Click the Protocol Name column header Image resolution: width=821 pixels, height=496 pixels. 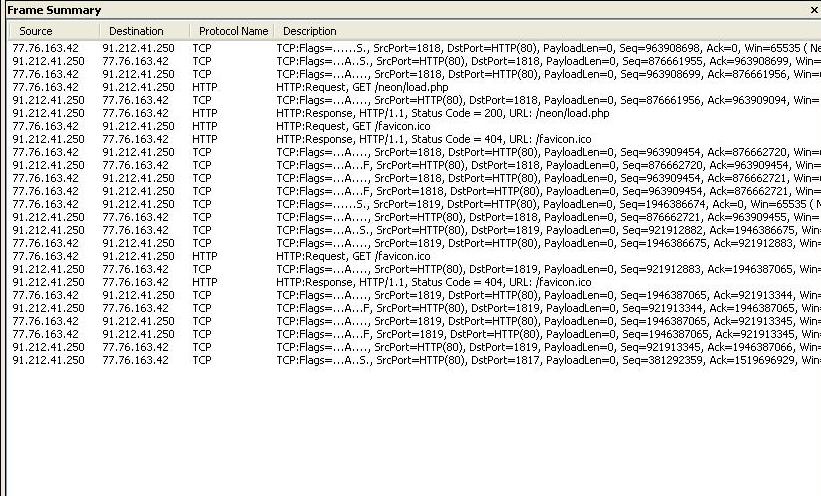click(x=233, y=31)
